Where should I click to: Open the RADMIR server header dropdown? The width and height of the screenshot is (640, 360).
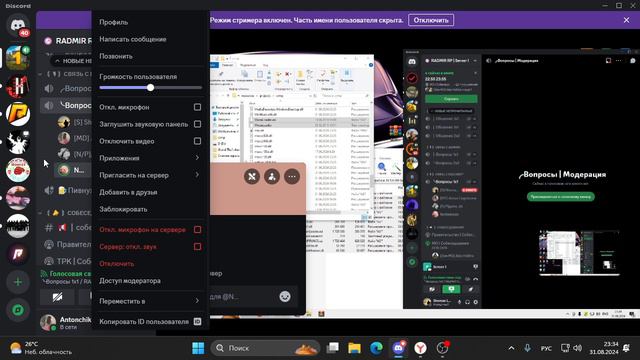pyautogui.click(x=67, y=41)
